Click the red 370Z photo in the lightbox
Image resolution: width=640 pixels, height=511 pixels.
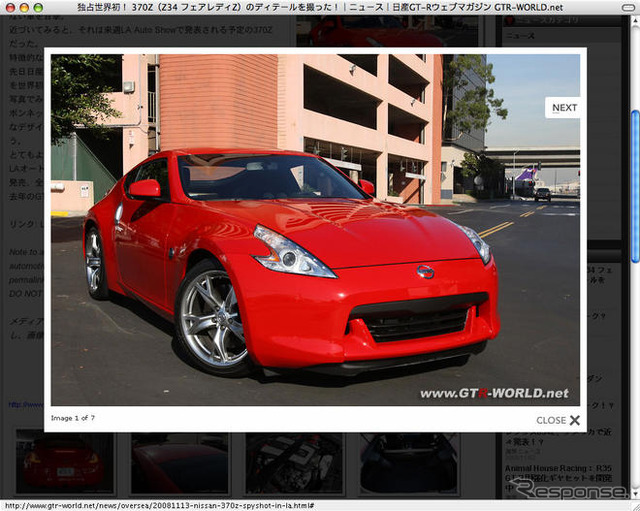click(x=315, y=230)
